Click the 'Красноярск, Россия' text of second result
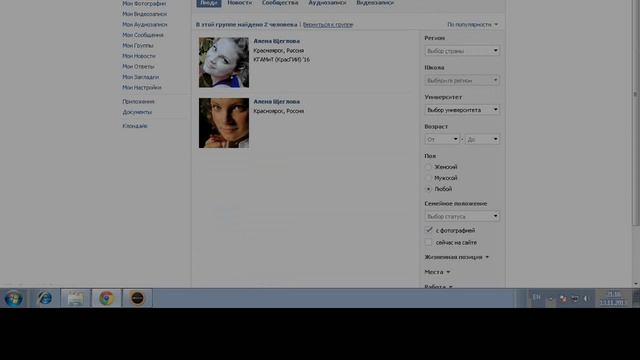The image size is (640, 360). click(x=278, y=111)
